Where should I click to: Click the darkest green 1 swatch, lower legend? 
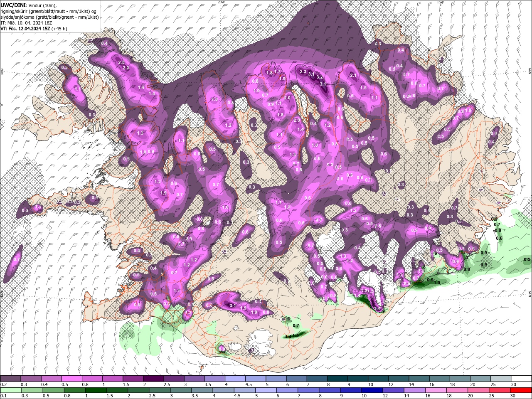point(96,390)
